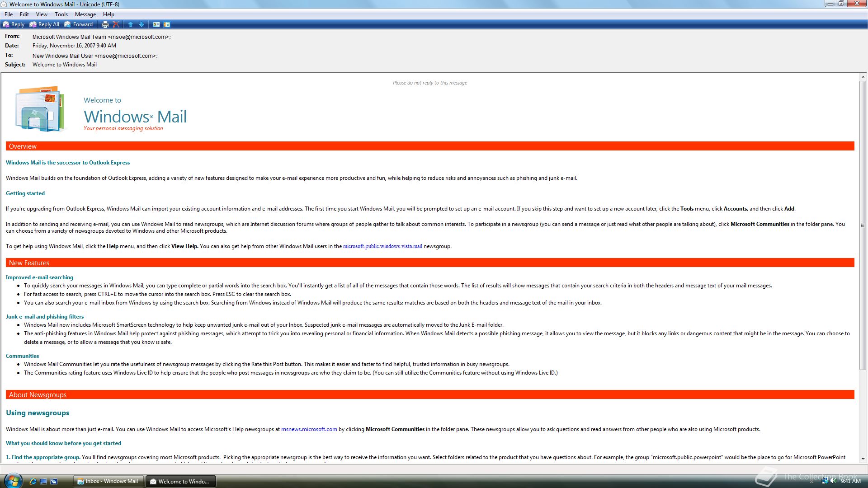Image resolution: width=868 pixels, height=488 pixels.
Task: Open the volume speaker tray icon
Action: pyautogui.click(x=833, y=481)
